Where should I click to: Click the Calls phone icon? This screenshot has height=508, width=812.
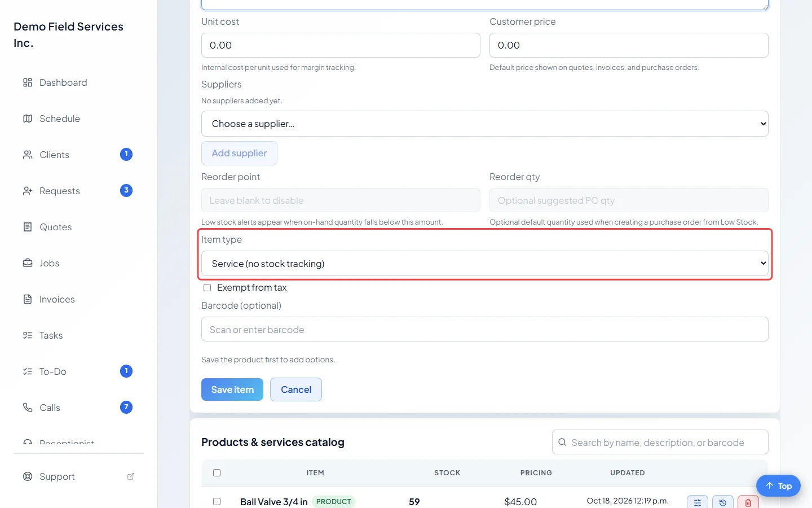[28, 408]
